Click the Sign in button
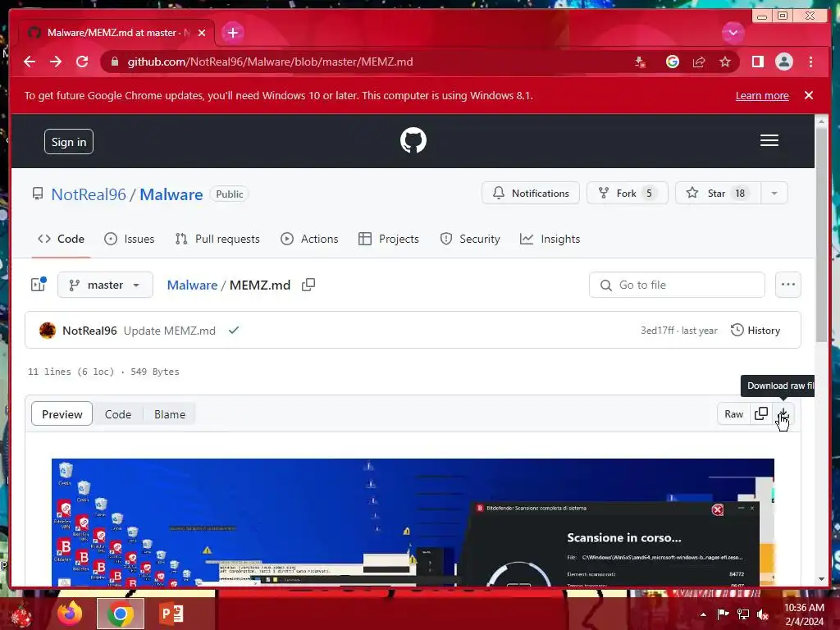 pyautogui.click(x=69, y=142)
